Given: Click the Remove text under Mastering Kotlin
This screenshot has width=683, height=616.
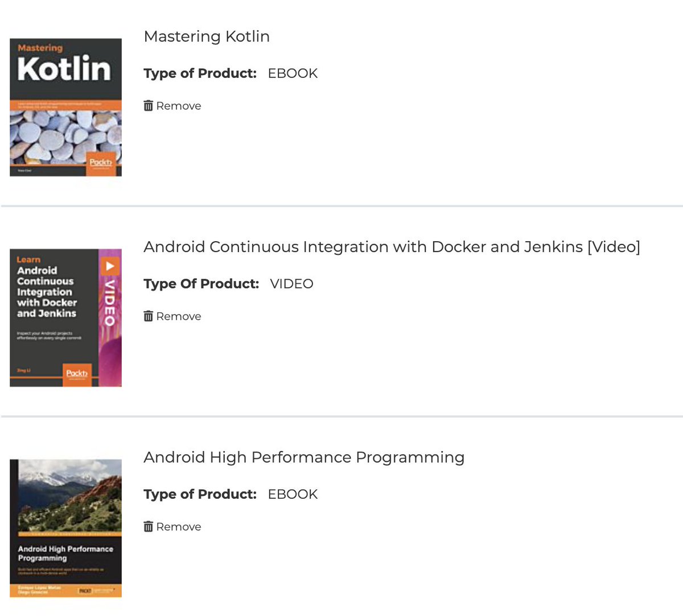Looking at the screenshot, I should [179, 106].
